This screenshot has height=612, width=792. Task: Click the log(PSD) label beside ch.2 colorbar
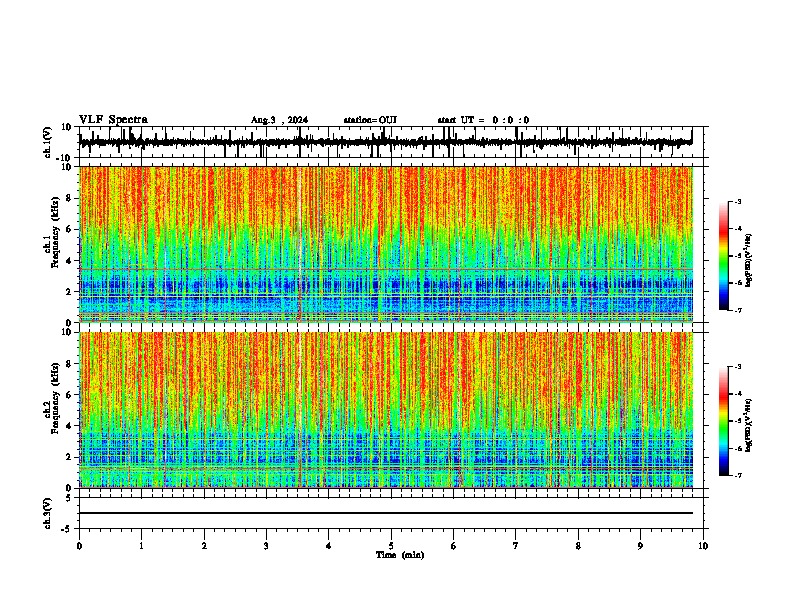click(749, 426)
